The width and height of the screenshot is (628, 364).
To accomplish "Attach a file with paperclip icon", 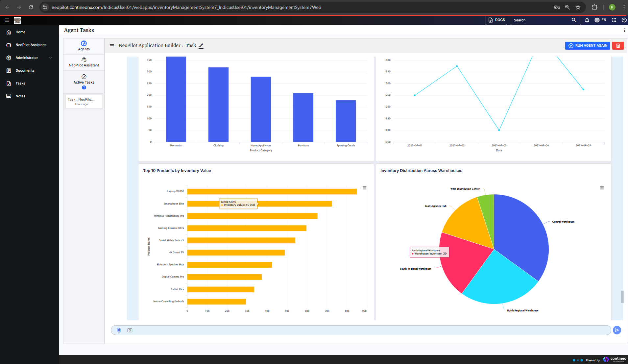I will (x=119, y=330).
